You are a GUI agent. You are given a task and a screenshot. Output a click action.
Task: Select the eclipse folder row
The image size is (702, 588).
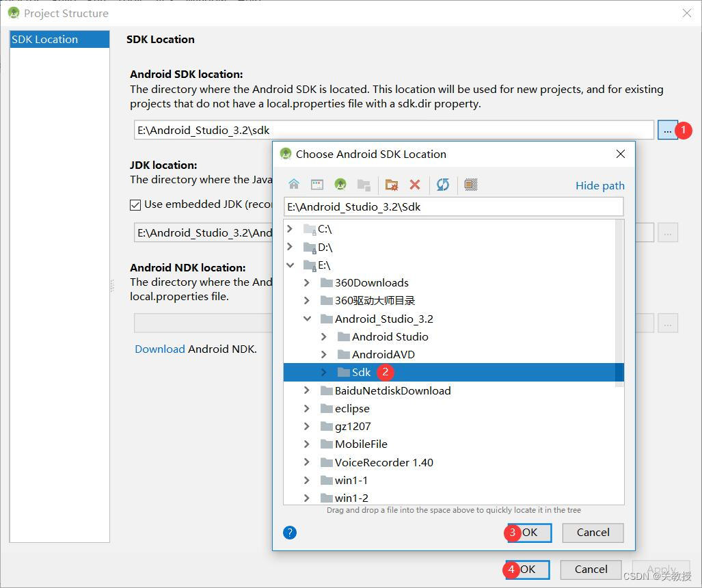coord(450,408)
